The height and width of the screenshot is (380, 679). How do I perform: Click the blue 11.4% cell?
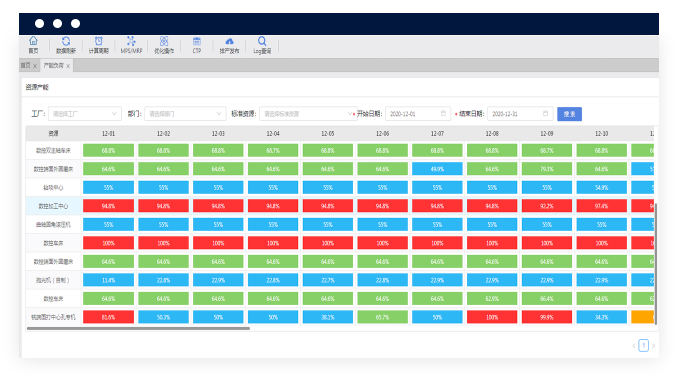click(x=108, y=280)
